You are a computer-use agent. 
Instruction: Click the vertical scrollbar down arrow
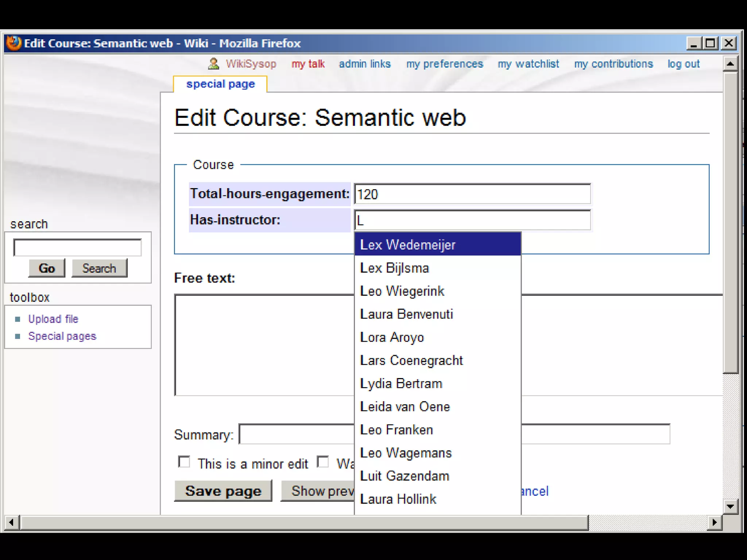pos(730,506)
